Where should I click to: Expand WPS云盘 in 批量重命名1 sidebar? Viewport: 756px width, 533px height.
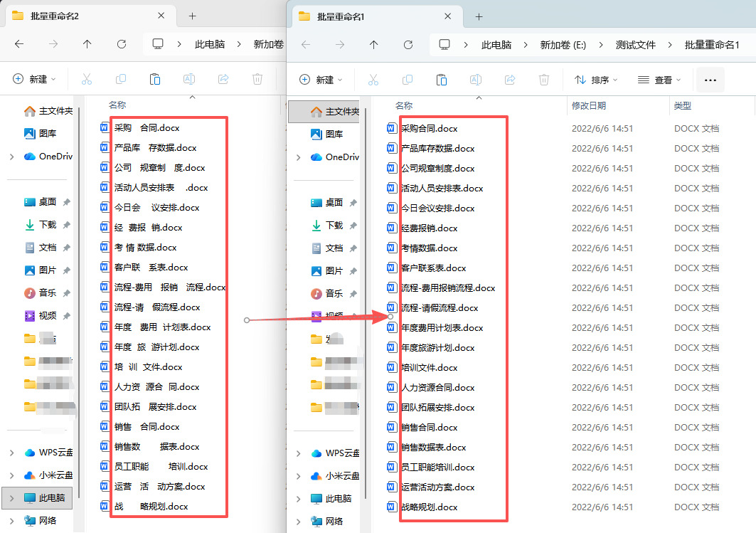click(299, 453)
